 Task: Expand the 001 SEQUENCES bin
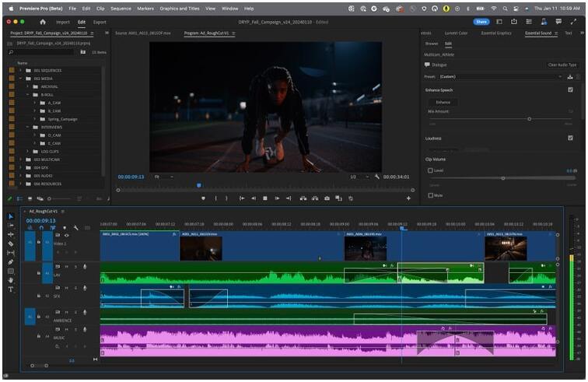pos(21,71)
